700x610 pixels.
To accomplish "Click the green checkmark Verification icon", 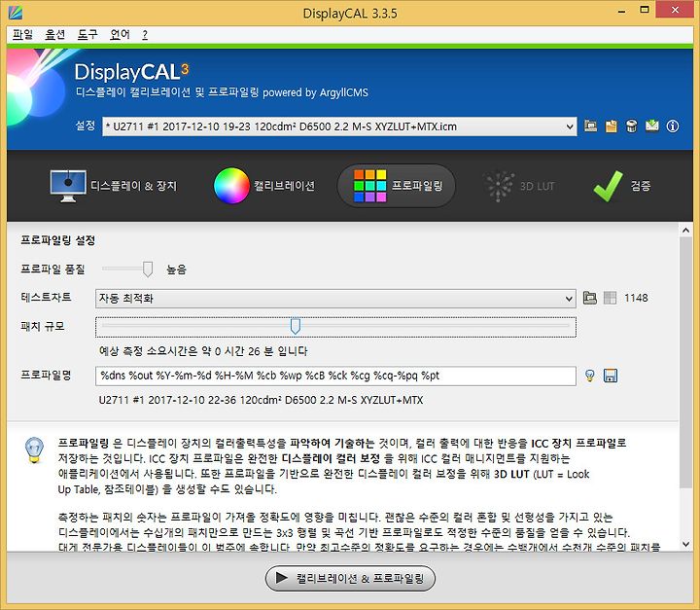I will point(608,186).
